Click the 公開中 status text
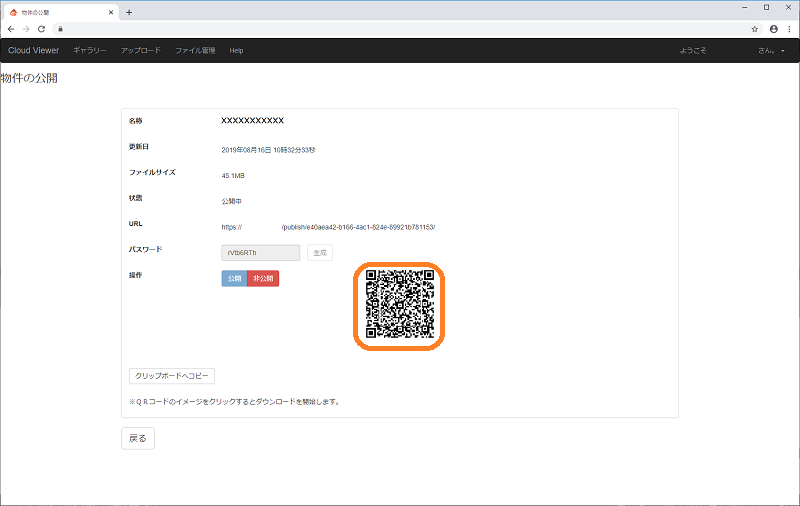 pyautogui.click(x=232, y=201)
